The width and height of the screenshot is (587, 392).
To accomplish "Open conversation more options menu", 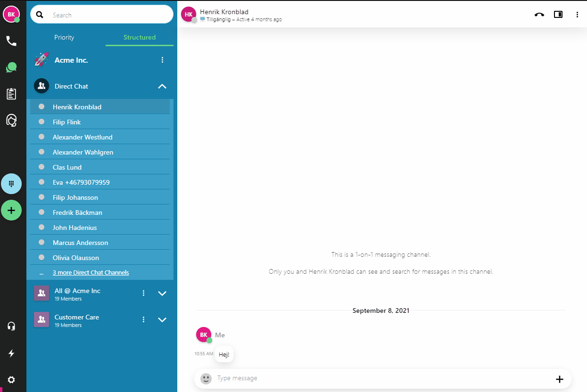I will click(x=577, y=15).
